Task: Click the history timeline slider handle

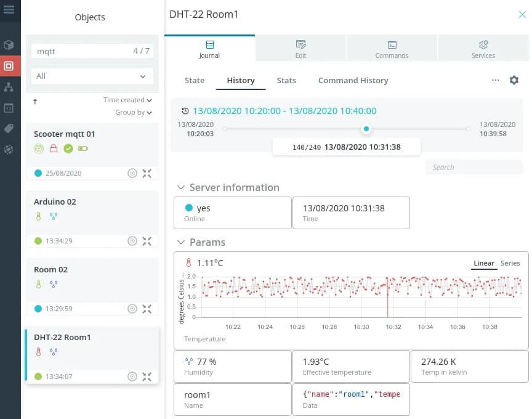Action: (x=366, y=129)
